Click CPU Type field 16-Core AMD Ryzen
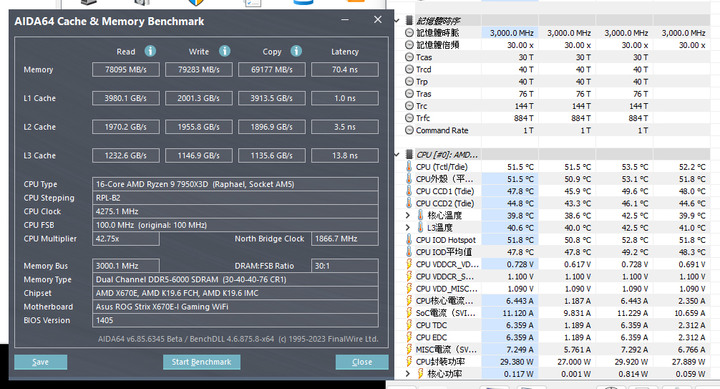720x389 pixels. (x=235, y=184)
